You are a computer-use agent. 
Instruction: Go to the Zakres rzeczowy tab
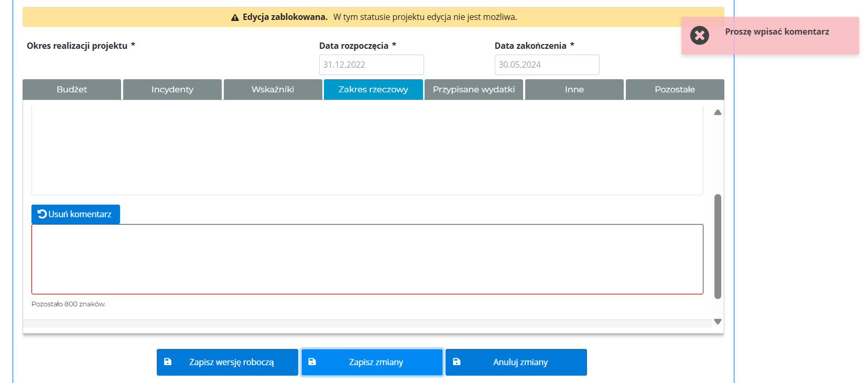coord(373,90)
